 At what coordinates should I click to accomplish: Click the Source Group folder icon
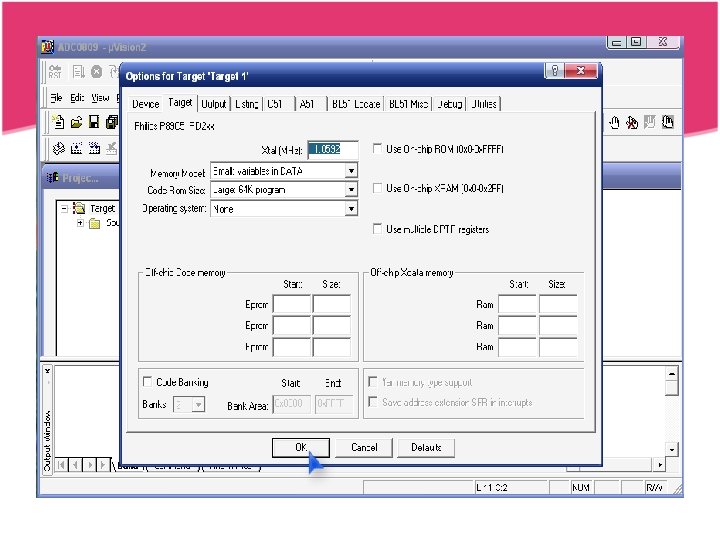pyautogui.click(x=95, y=223)
